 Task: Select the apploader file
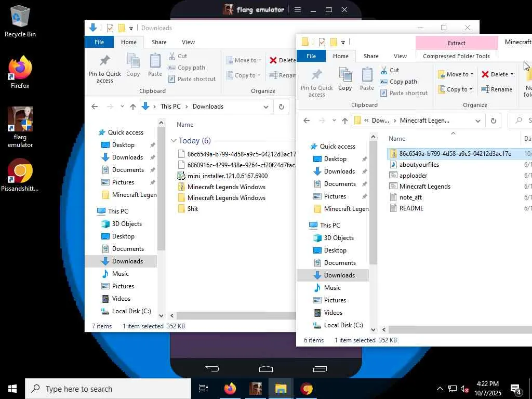click(x=413, y=176)
